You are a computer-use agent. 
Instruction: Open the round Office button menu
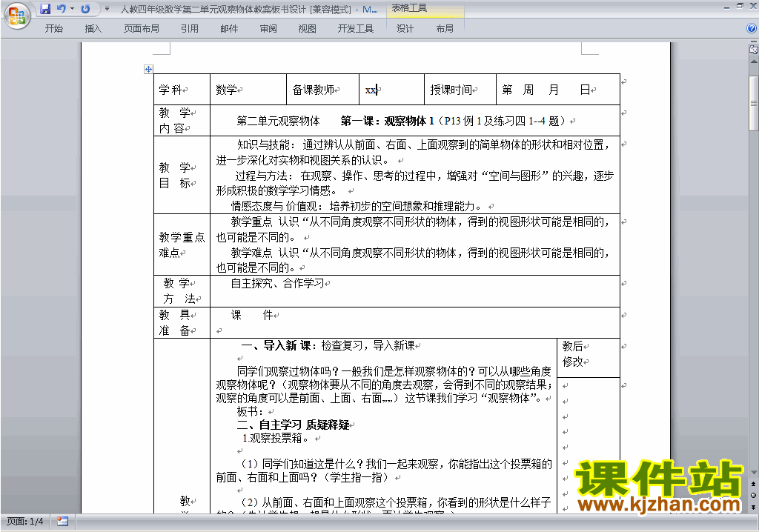coord(18,16)
